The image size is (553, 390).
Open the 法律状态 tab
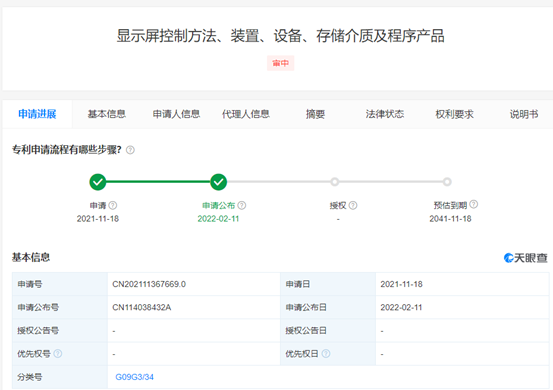(385, 114)
